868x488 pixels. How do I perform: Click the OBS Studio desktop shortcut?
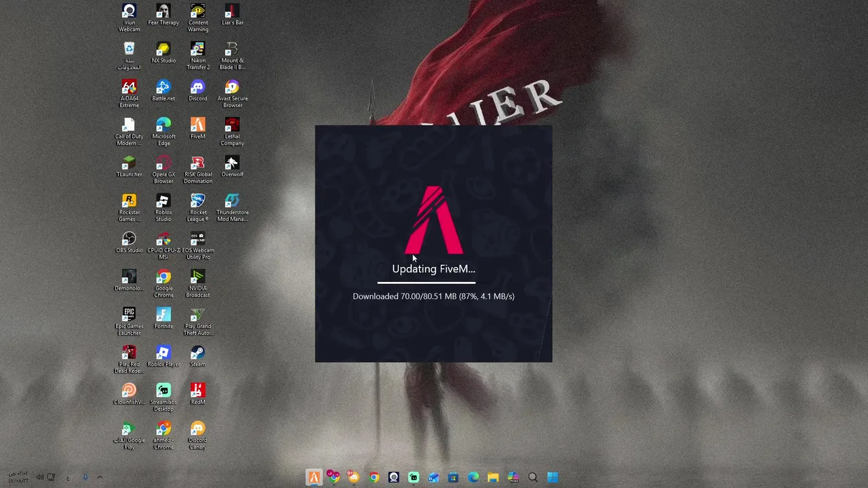(129, 243)
